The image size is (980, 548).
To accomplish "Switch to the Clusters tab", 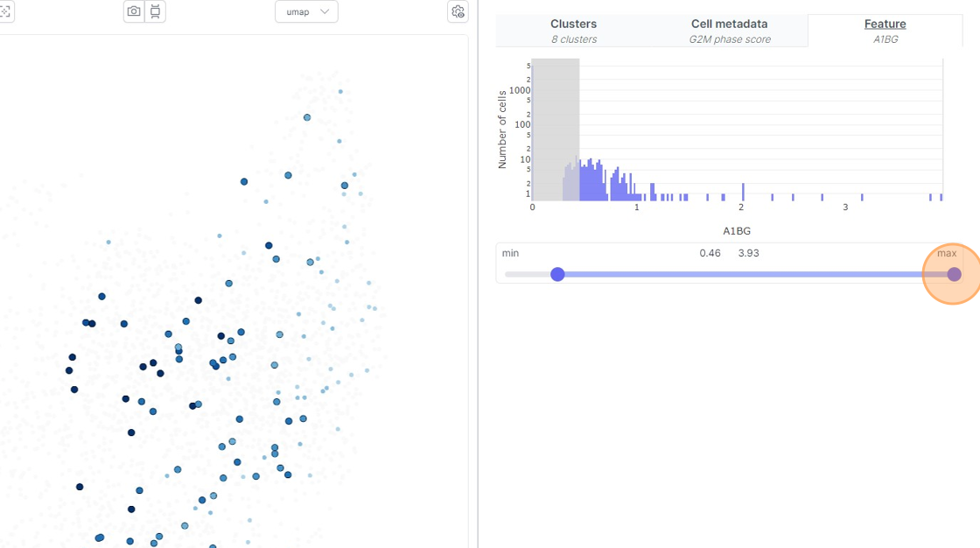I will (574, 31).
